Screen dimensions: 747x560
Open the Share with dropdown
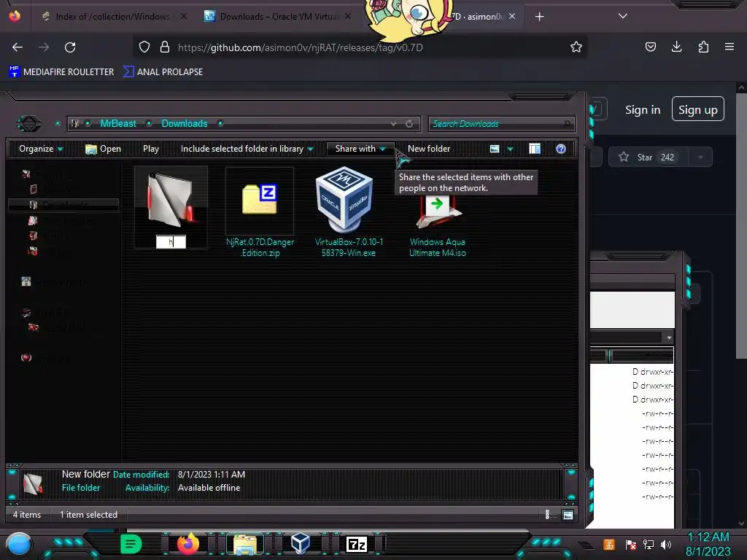click(x=360, y=149)
